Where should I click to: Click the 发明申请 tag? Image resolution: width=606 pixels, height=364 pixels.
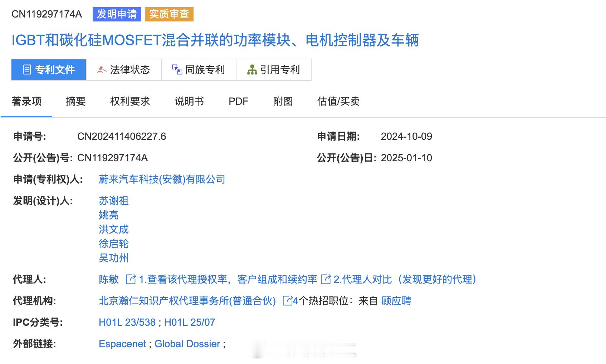(x=117, y=14)
